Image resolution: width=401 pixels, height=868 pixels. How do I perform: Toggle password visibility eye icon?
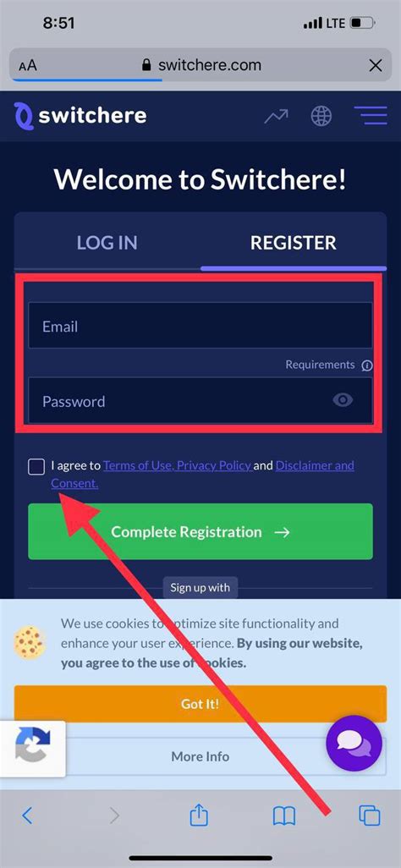(343, 399)
